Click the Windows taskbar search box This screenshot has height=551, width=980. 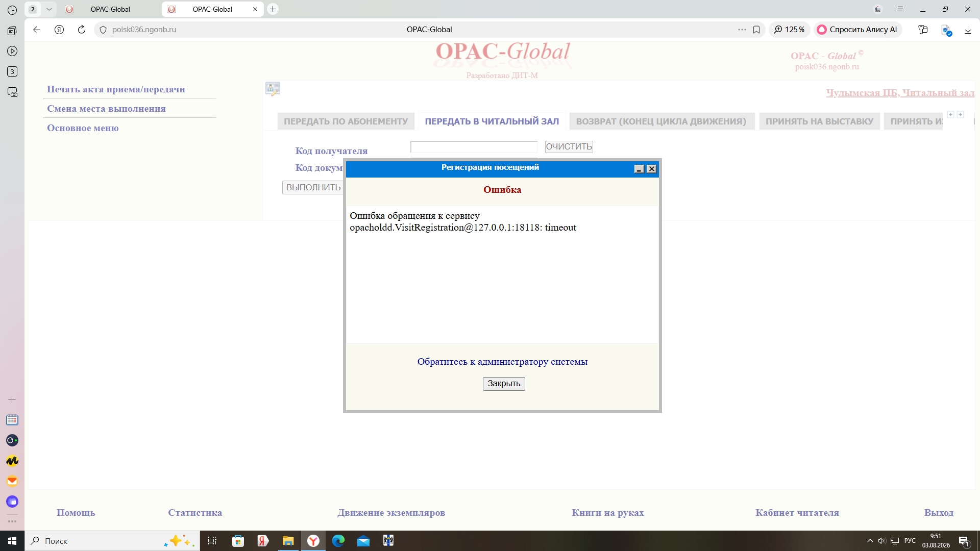click(x=112, y=541)
